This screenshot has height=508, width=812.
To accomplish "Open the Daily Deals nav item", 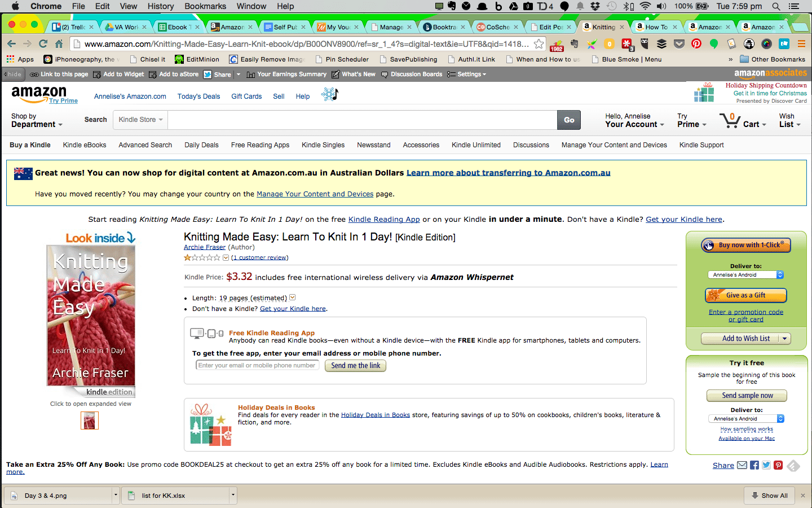I will tap(201, 145).
